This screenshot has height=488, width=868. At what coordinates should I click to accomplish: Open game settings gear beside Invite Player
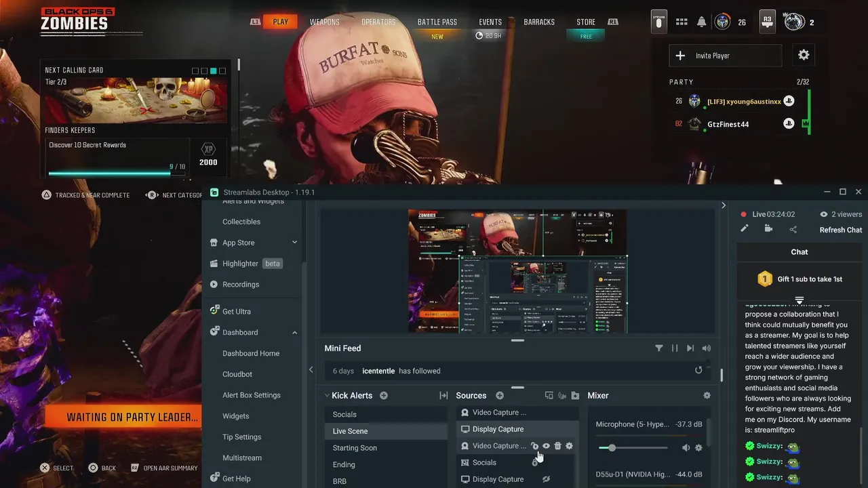coord(804,56)
